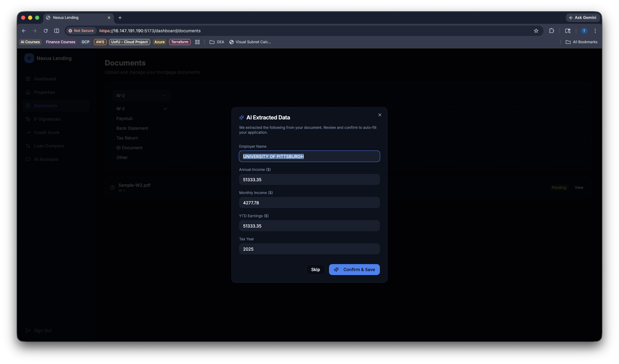Close the AI Extracted Data dialog

pos(380,115)
